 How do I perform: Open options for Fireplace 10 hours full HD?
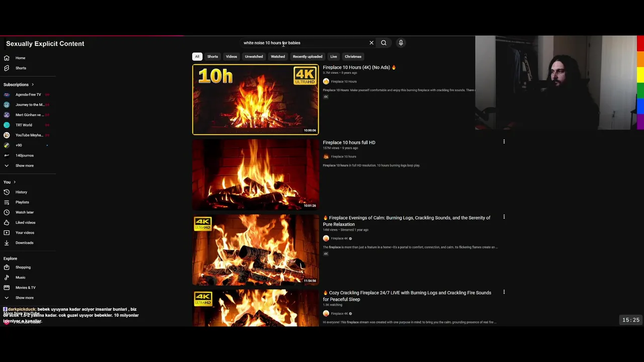pyautogui.click(x=504, y=142)
